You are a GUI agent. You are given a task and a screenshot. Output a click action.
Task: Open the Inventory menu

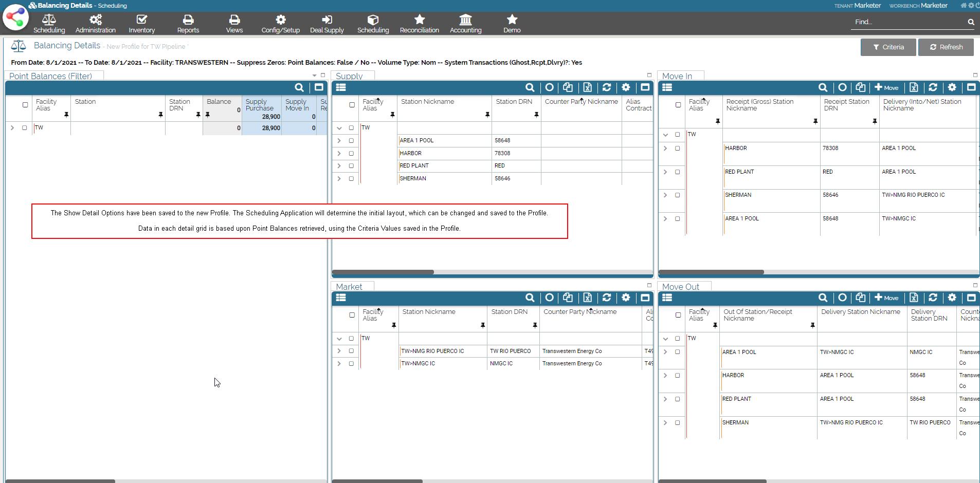pyautogui.click(x=141, y=24)
